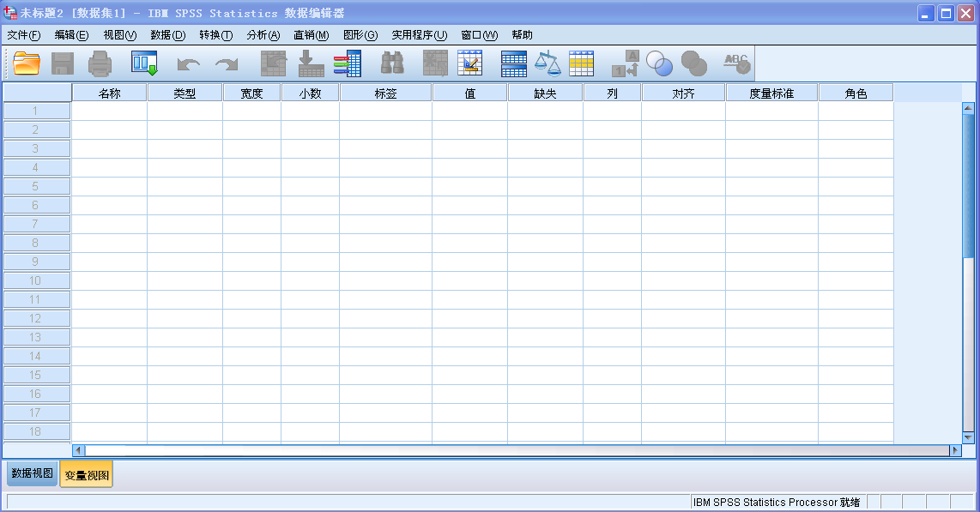This screenshot has width=980, height=512.
Task: Select row header 18
Action: click(37, 431)
